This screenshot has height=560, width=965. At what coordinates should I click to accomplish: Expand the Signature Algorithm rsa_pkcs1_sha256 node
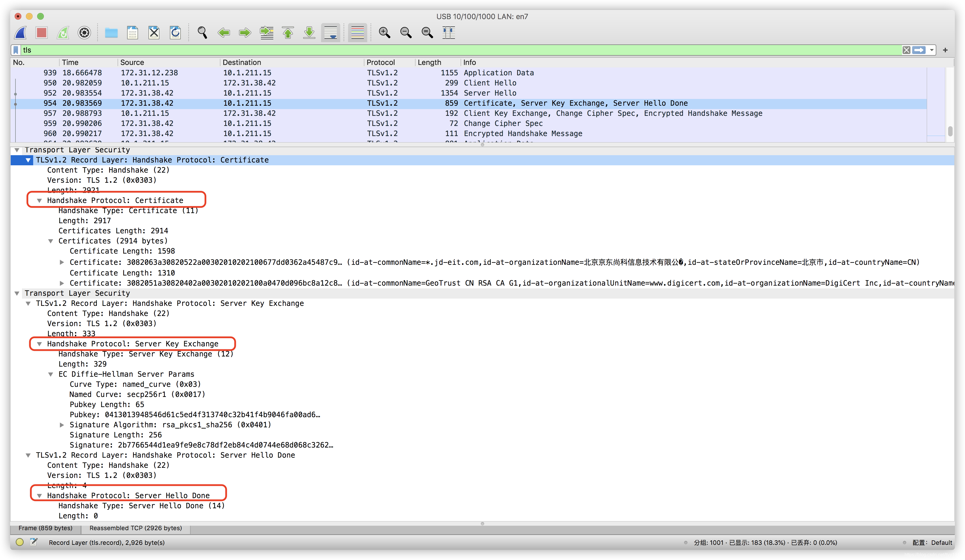point(62,425)
